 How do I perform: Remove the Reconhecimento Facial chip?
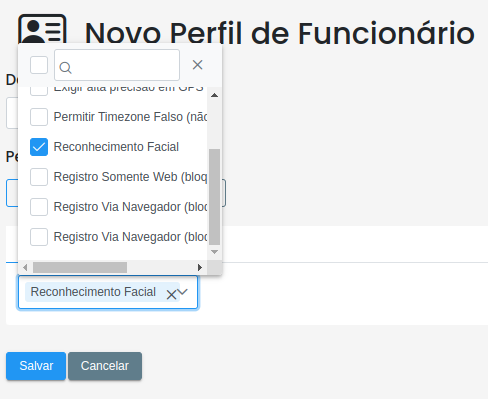coord(171,295)
